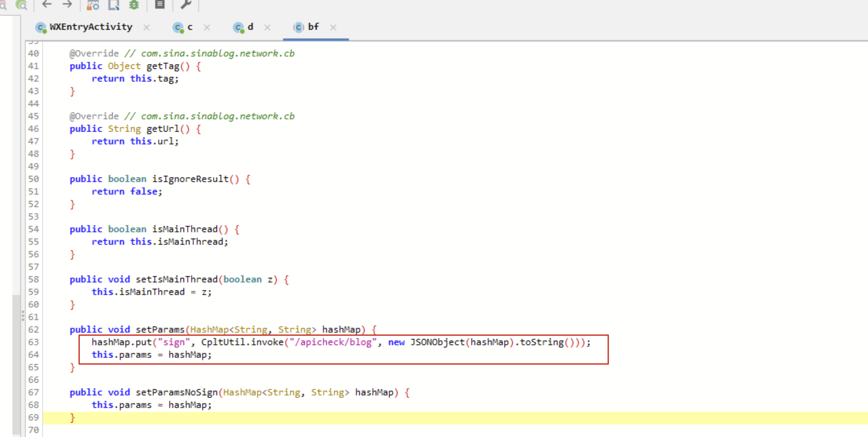Open preferences with the wrench icon
868x437 pixels.
coord(186,4)
